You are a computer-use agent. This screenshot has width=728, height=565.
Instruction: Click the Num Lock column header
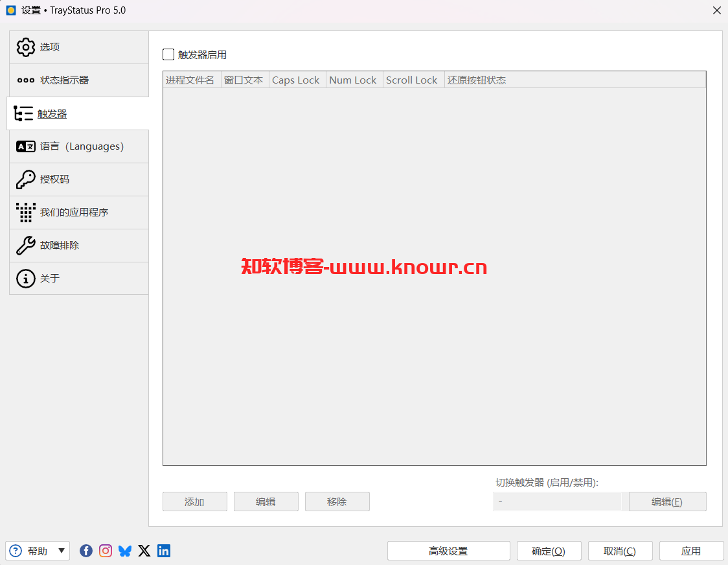pyautogui.click(x=354, y=80)
